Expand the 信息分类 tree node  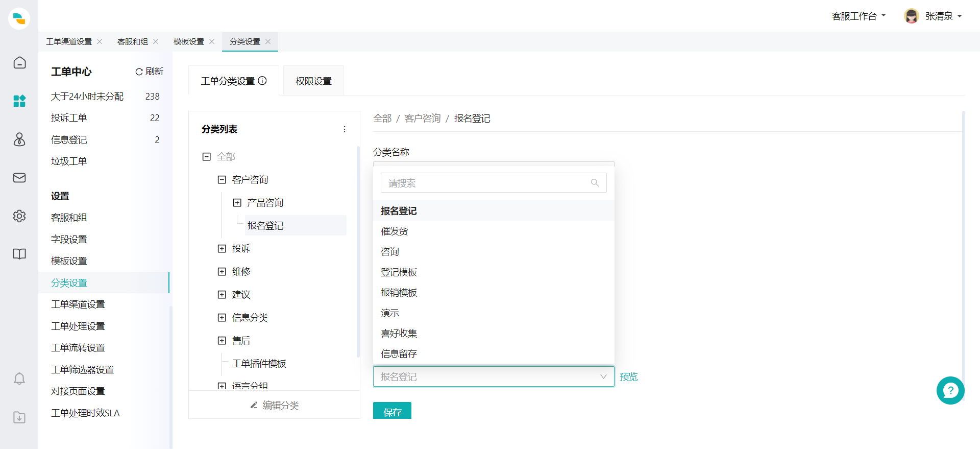[222, 318]
